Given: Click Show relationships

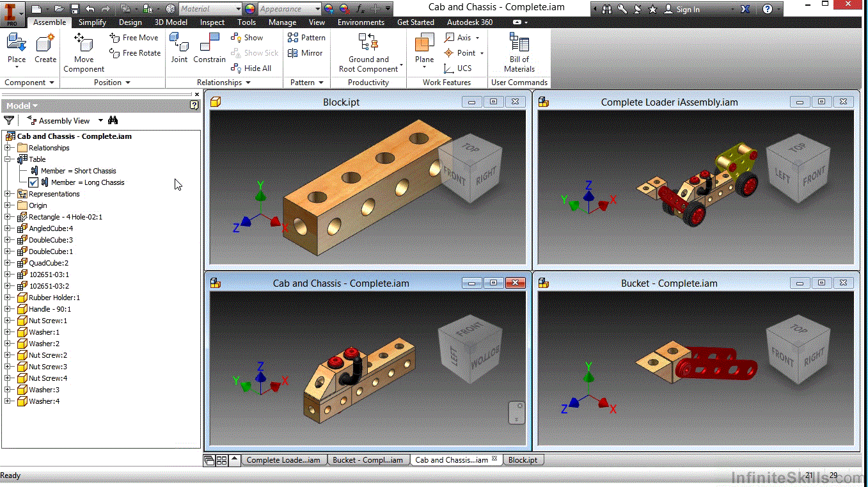Looking at the screenshot, I should tap(247, 38).
